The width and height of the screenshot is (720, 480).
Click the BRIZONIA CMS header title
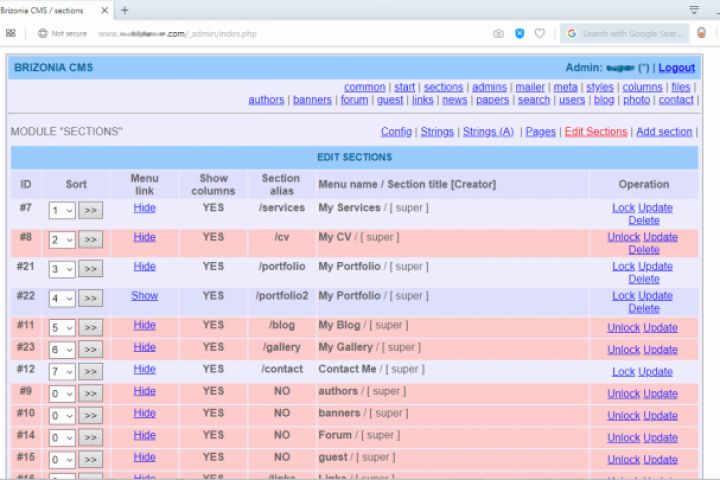(53, 68)
